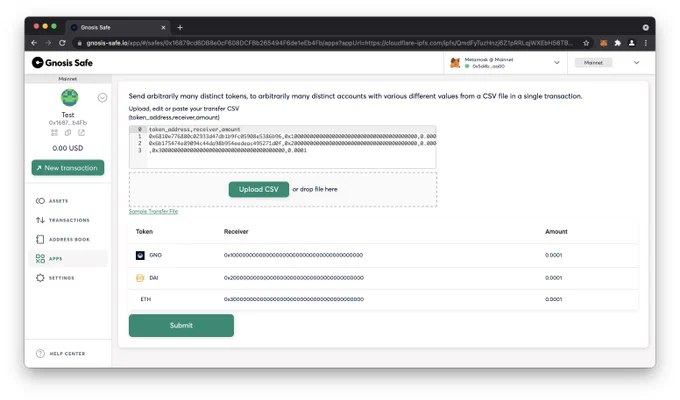Click the Transactions arrows icon
Viewport: 680px width, 400px height.
[x=40, y=220]
